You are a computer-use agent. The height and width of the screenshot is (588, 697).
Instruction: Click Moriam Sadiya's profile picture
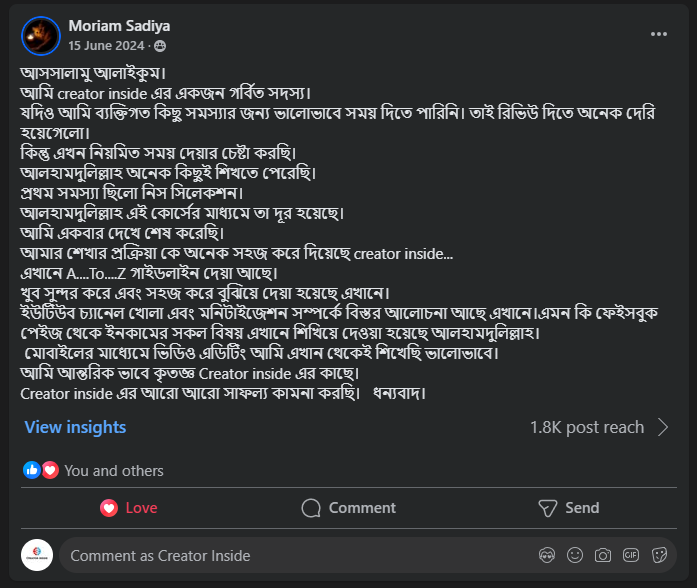(40, 36)
